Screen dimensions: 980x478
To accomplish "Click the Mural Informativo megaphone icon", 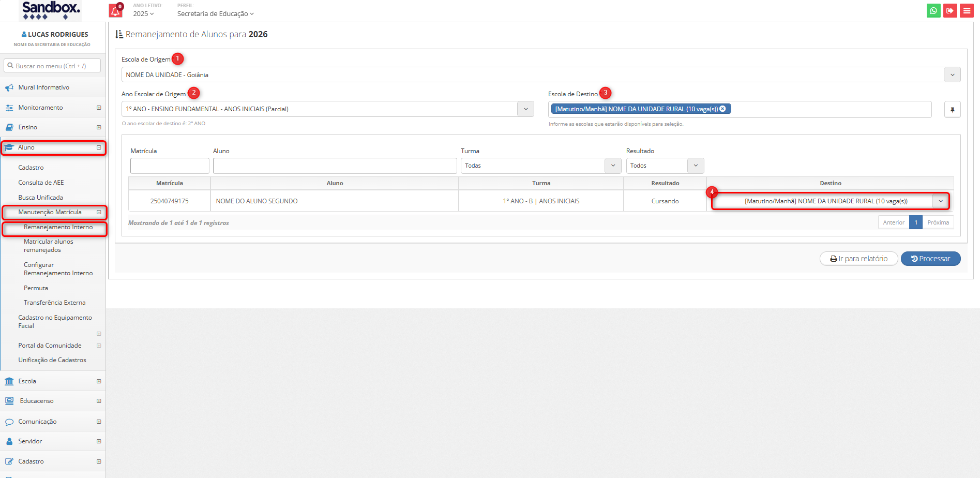I will click(x=9, y=88).
